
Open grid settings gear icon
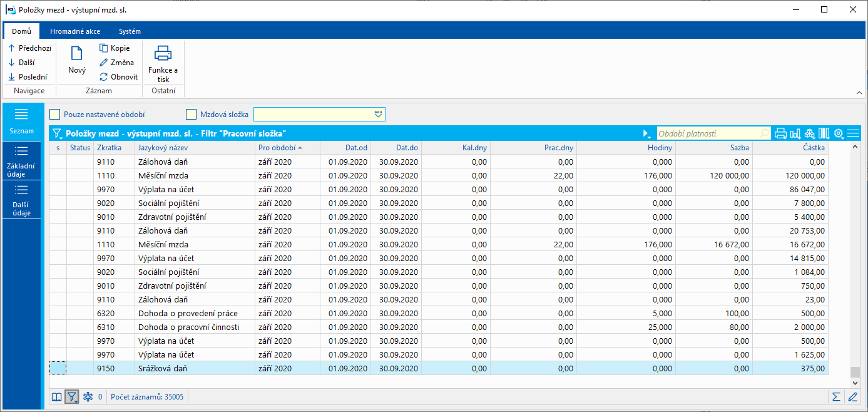pos(839,133)
